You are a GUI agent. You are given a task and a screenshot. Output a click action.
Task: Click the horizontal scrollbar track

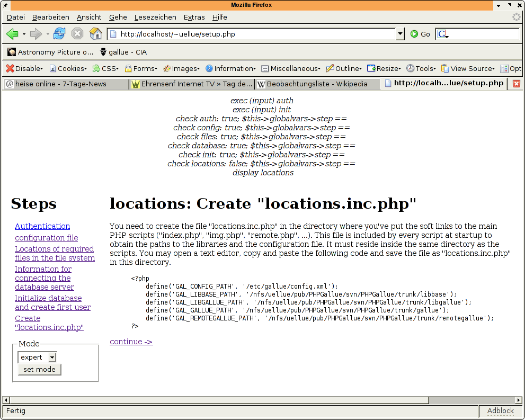click(x=471, y=400)
